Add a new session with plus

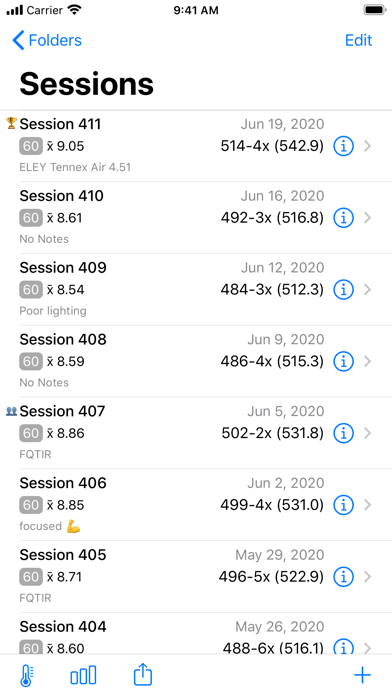click(x=362, y=676)
